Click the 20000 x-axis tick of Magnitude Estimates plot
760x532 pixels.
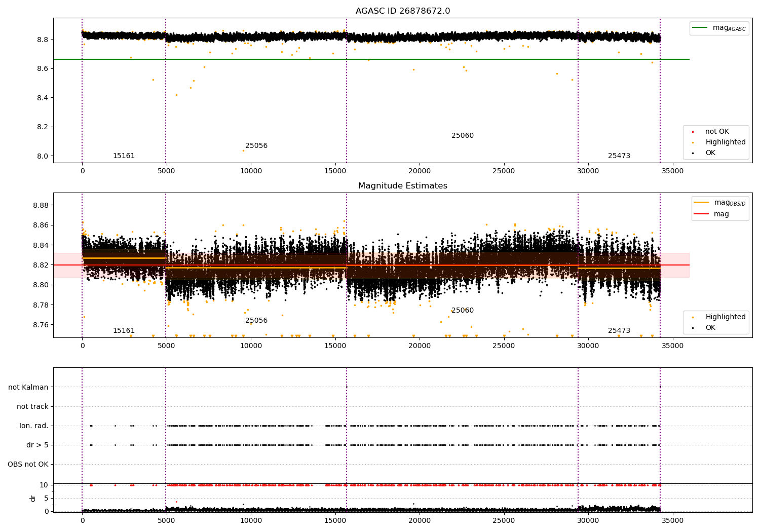click(420, 346)
